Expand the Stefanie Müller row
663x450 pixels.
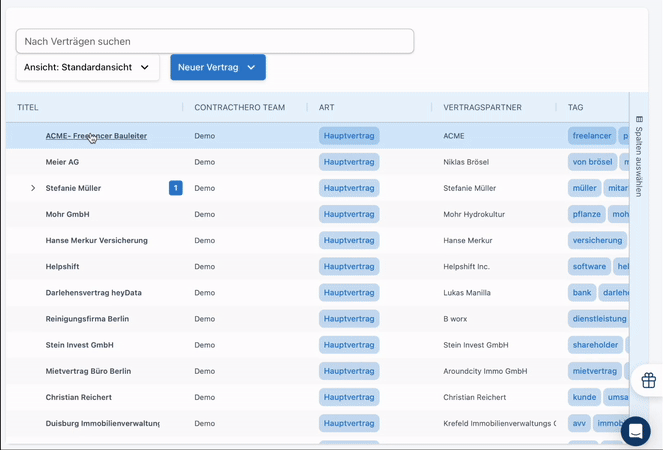tap(33, 188)
